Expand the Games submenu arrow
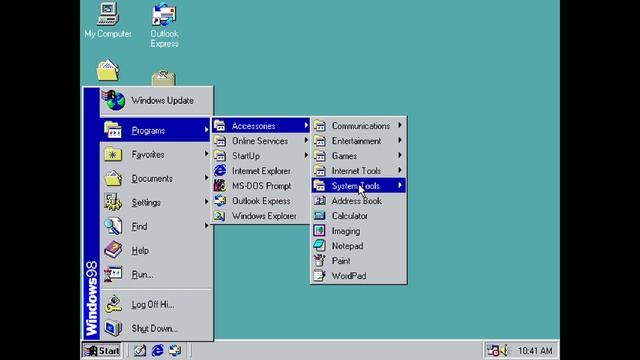The height and width of the screenshot is (360, 640). pyautogui.click(x=400, y=156)
